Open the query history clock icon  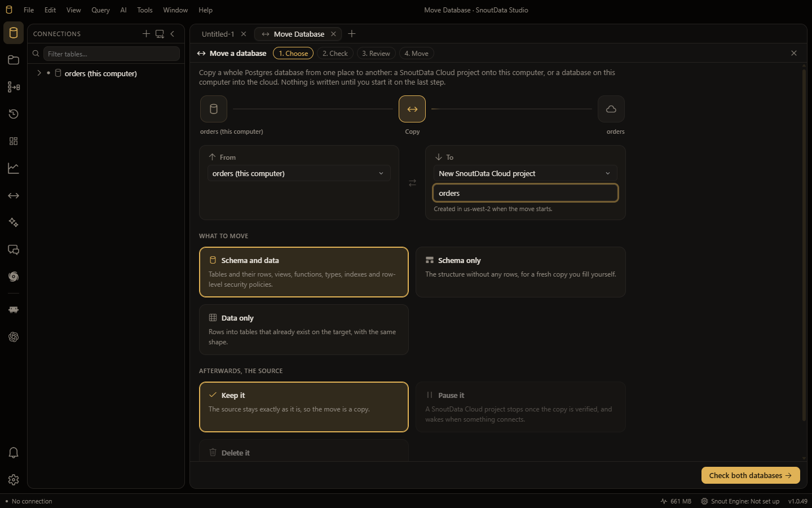click(14, 114)
